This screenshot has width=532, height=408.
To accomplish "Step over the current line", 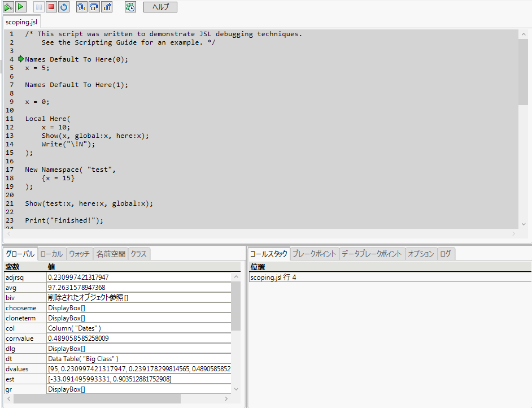I will click(x=94, y=7).
